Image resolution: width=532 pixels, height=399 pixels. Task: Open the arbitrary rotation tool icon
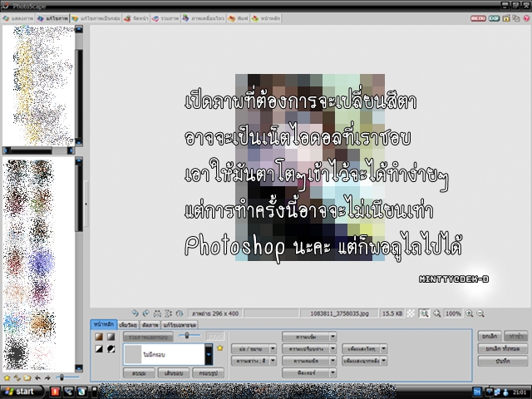coord(180,313)
